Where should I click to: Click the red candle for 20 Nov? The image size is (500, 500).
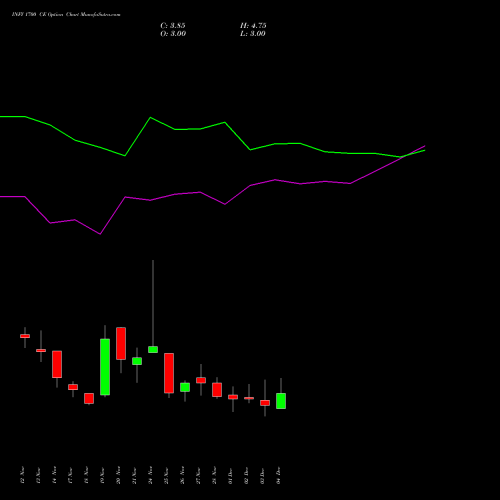pyautogui.click(x=121, y=343)
